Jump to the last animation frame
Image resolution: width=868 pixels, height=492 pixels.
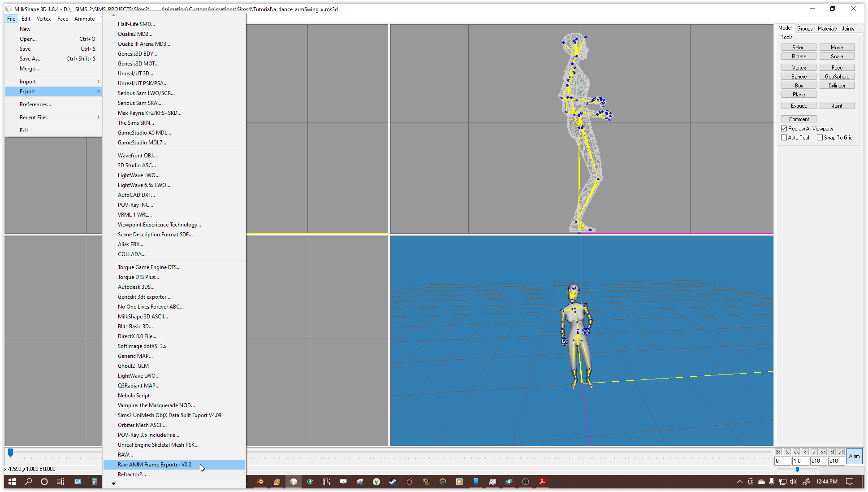coord(841,452)
